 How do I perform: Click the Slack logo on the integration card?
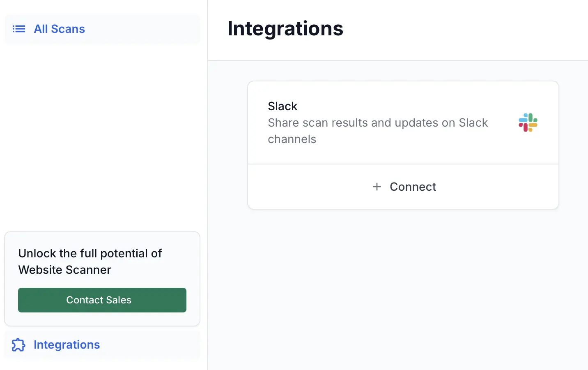[x=528, y=123]
